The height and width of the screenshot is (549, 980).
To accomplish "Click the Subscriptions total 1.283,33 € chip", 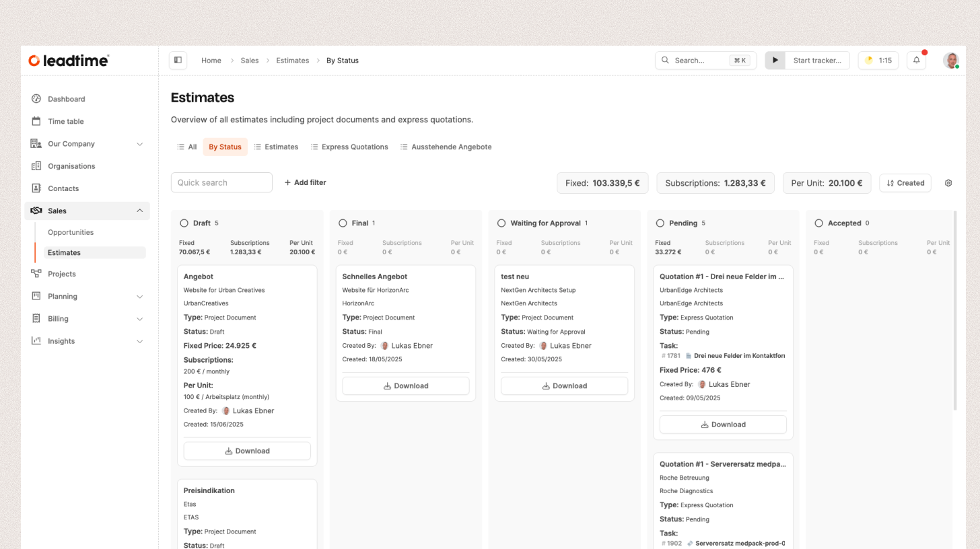I will click(715, 183).
